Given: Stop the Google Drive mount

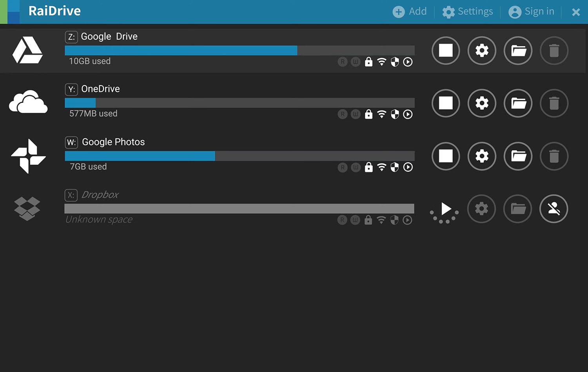Looking at the screenshot, I should pos(445,51).
